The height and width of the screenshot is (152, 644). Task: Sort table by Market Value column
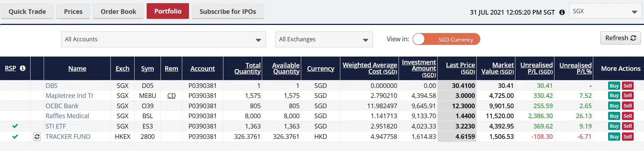pyautogui.click(x=497, y=68)
